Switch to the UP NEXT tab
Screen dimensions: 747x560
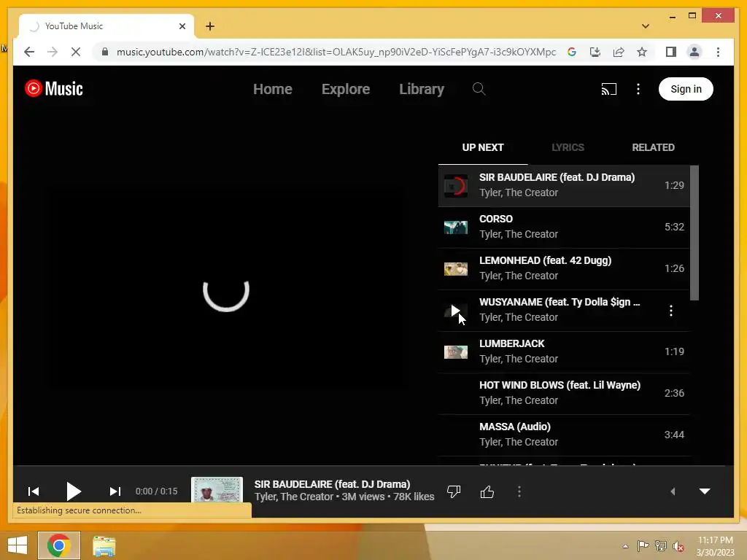click(483, 147)
